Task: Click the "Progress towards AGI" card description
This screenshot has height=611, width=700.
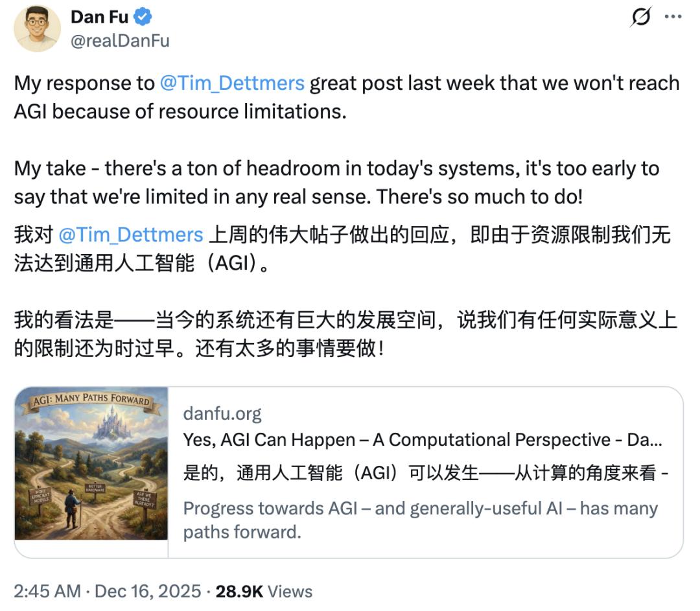Action: [420, 520]
